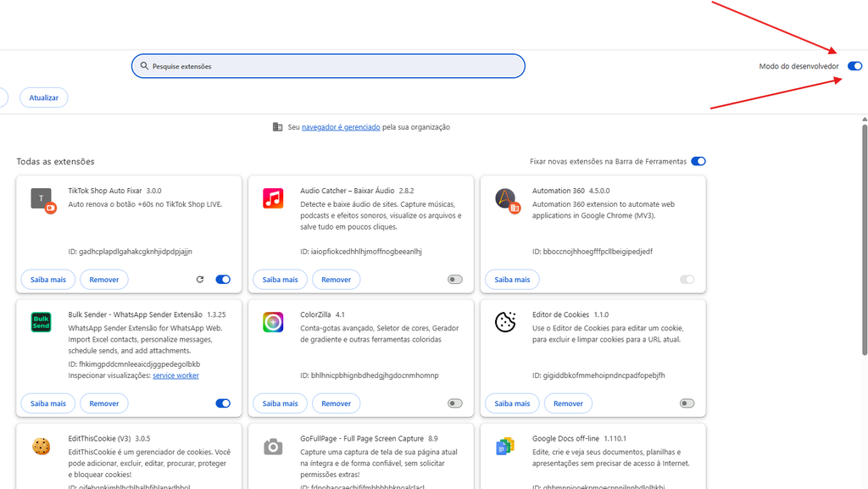868x489 pixels.
Task: Click the EditThisCookie (V3) title
Action: coord(99,438)
